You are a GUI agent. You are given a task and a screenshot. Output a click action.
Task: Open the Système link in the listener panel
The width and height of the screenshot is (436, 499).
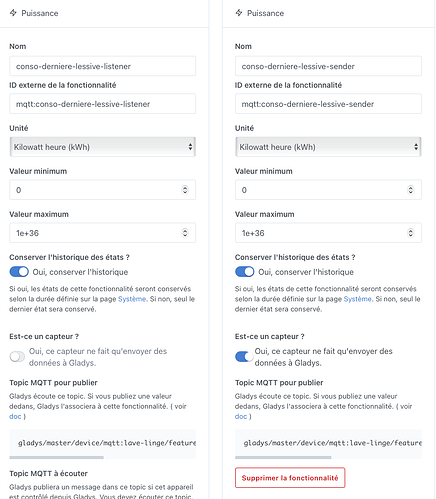[132, 299]
